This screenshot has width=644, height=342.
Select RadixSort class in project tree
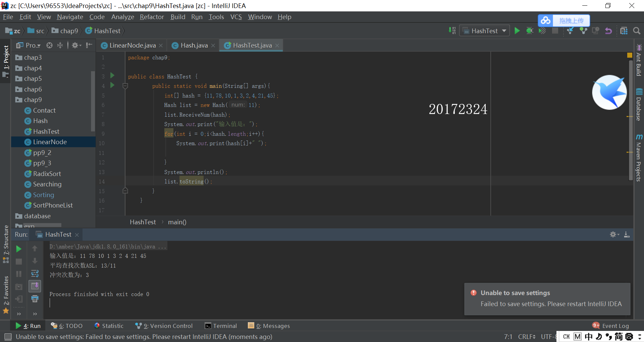(x=47, y=174)
